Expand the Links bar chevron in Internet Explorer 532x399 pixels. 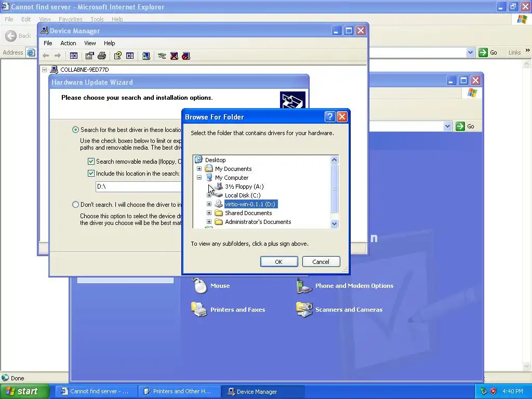[x=528, y=50]
